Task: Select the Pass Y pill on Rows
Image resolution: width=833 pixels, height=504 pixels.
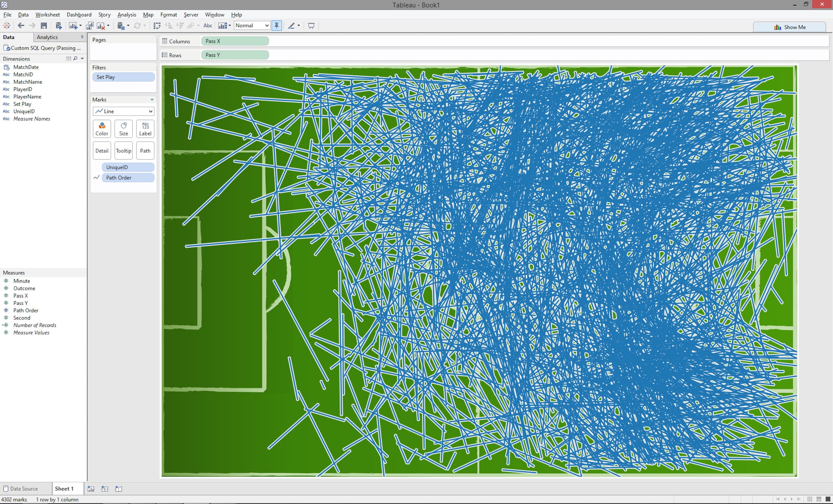Action: point(235,55)
